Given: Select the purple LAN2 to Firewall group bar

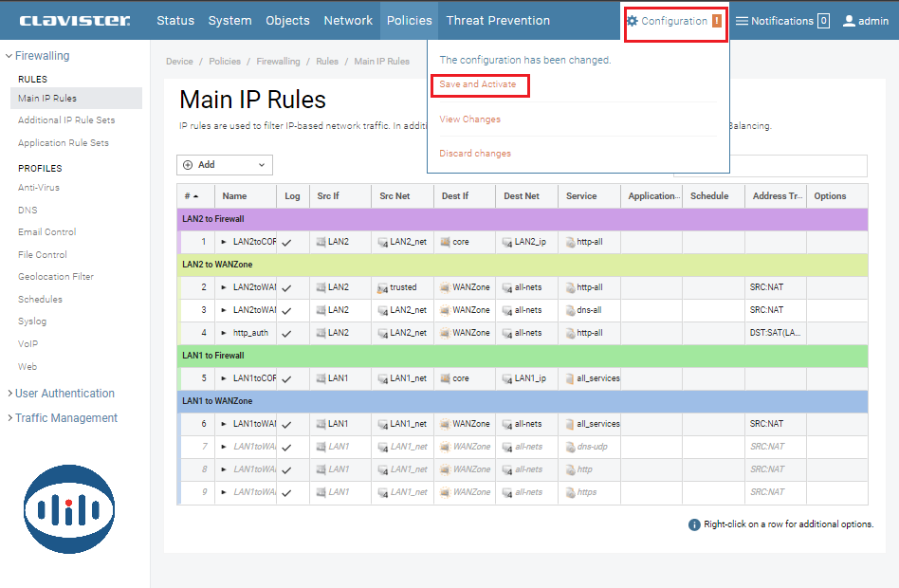Looking at the screenshot, I should (x=522, y=219).
